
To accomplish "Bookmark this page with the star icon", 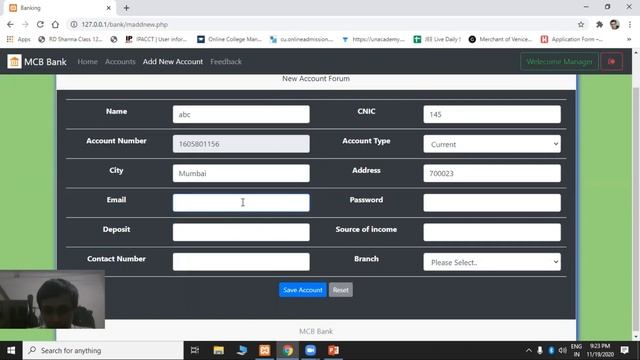I will (581, 24).
